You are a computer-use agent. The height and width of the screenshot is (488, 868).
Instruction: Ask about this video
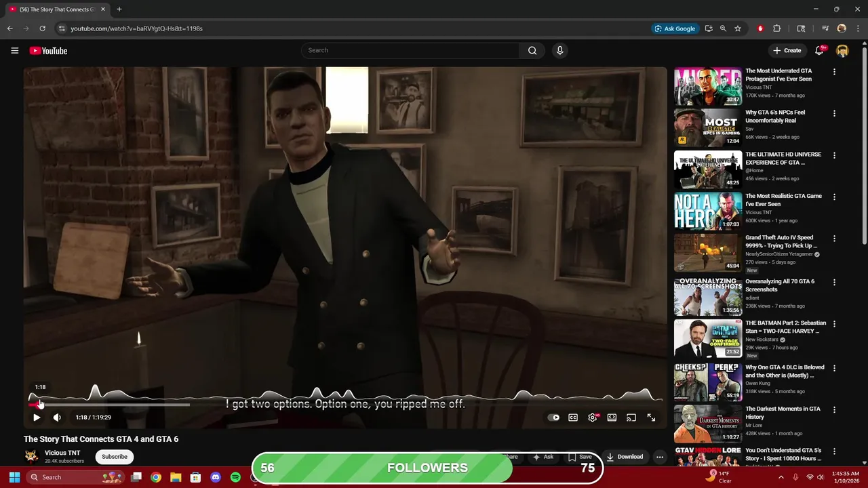tap(542, 457)
